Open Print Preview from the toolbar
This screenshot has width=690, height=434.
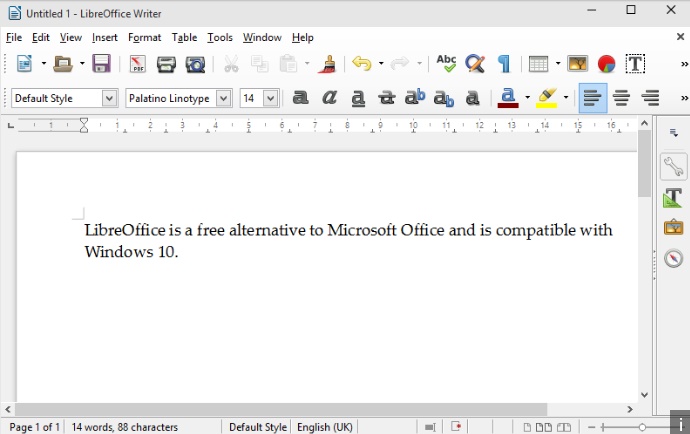[x=195, y=64]
